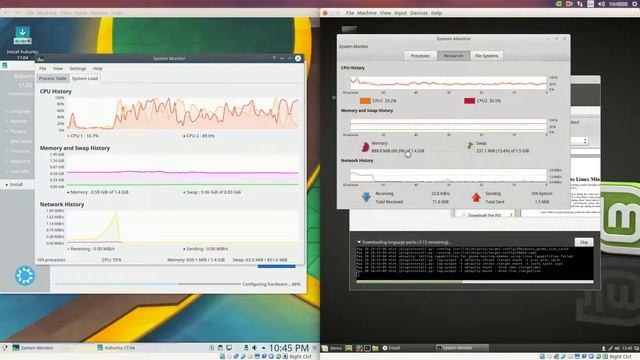
Task: Click Install task in the Mint panel
Action: point(391,348)
